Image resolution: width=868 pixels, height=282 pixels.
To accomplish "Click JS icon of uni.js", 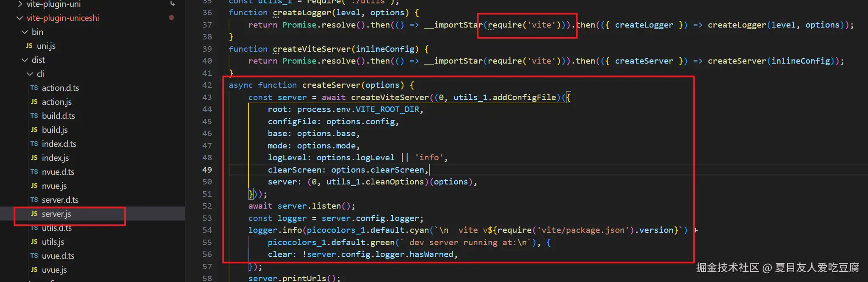I will point(29,46).
